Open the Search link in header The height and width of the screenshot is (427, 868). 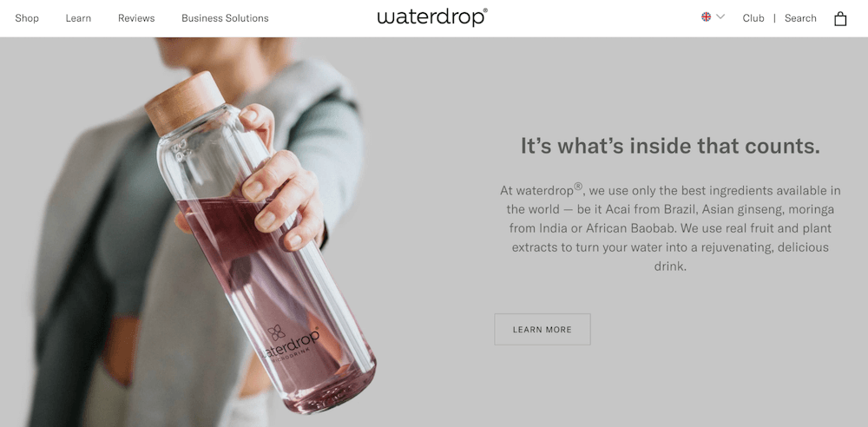(x=800, y=18)
